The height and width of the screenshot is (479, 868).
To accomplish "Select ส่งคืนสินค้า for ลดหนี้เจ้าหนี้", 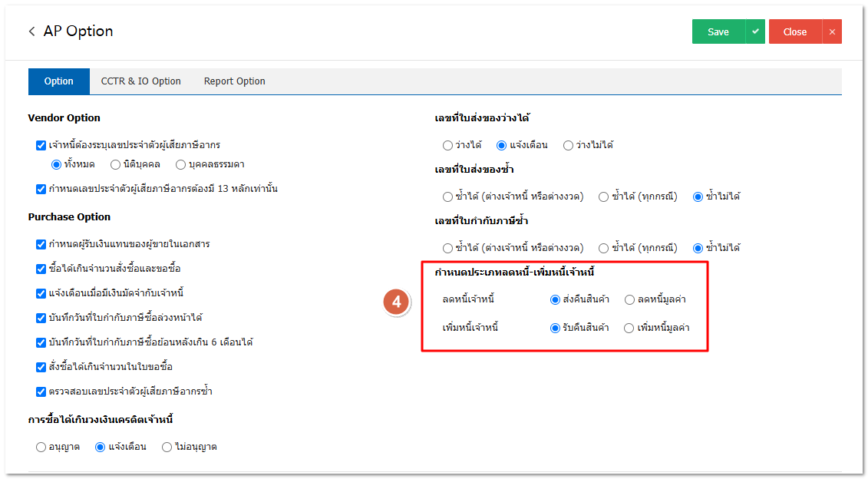I will tap(555, 299).
